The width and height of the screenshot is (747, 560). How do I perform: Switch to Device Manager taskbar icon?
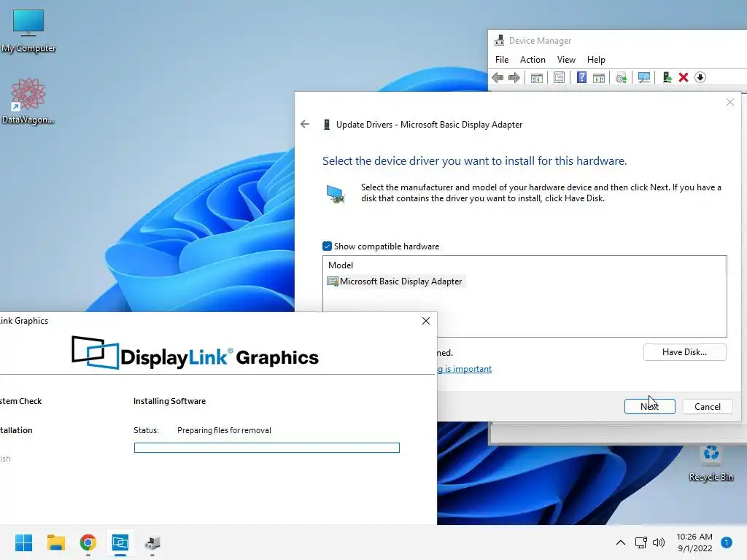[152, 542]
